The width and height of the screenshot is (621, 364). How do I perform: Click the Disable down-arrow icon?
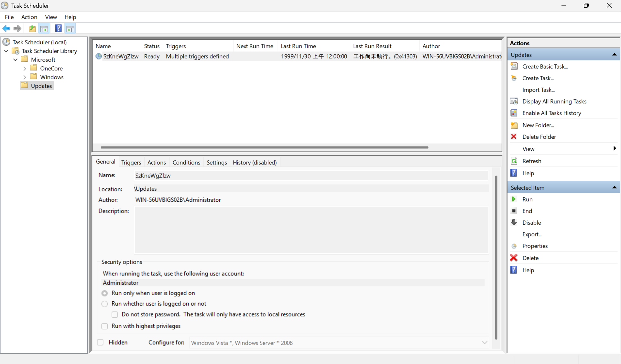tap(514, 222)
